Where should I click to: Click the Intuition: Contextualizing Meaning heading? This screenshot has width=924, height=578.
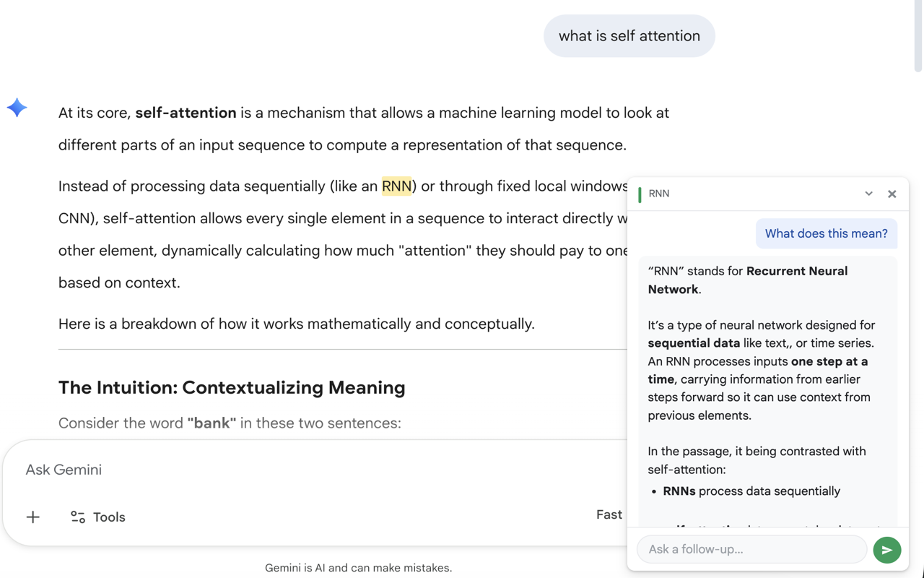coord(232,387)
